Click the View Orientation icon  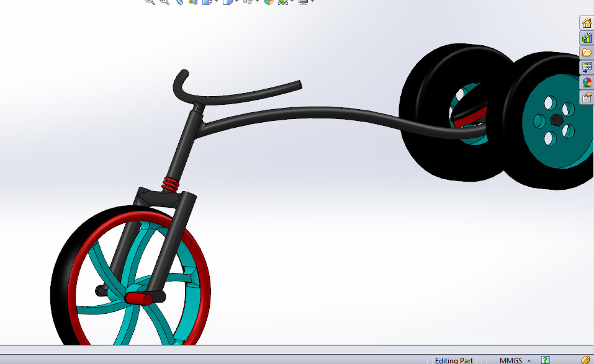coord(207,1)
